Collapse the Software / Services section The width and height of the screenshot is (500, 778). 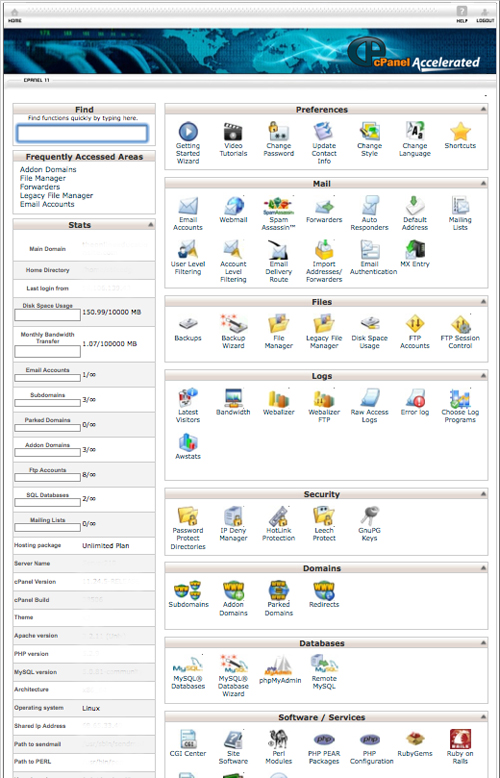pyautogui.click(x=483, y=717)
